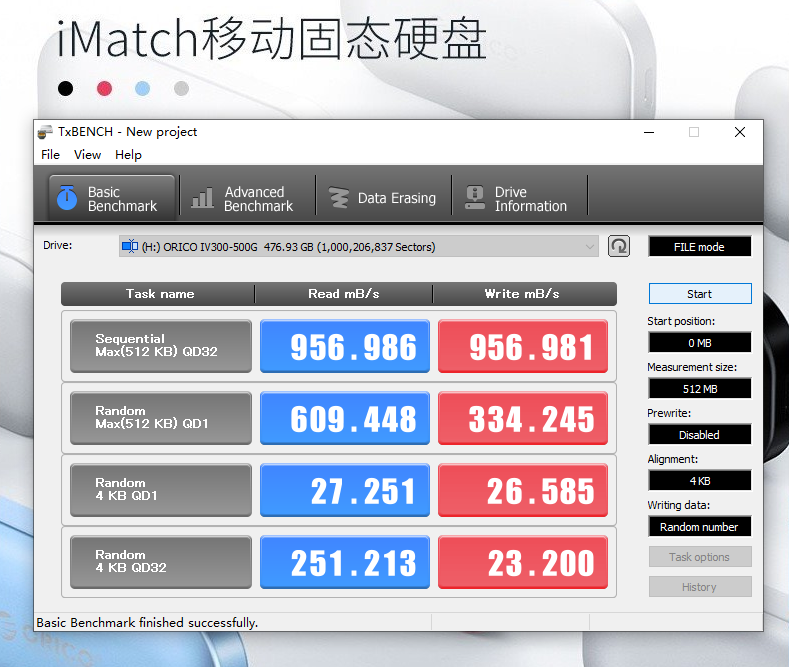Click random 512 KB read value 609.448
The image size is (789, 667).
coord(345,418)
